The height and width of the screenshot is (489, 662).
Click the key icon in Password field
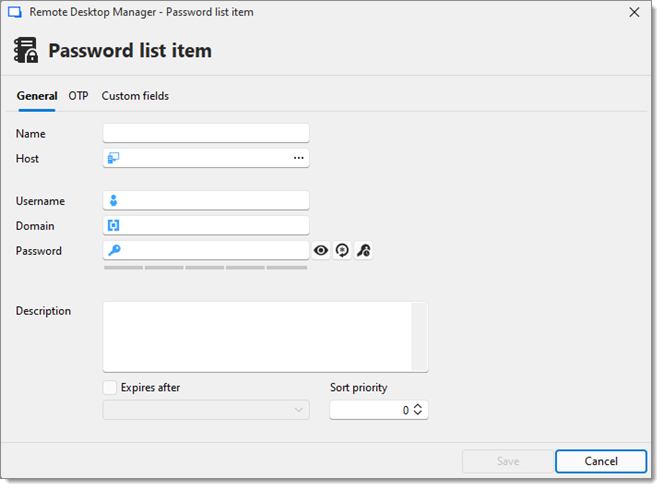tap(114, 250)
